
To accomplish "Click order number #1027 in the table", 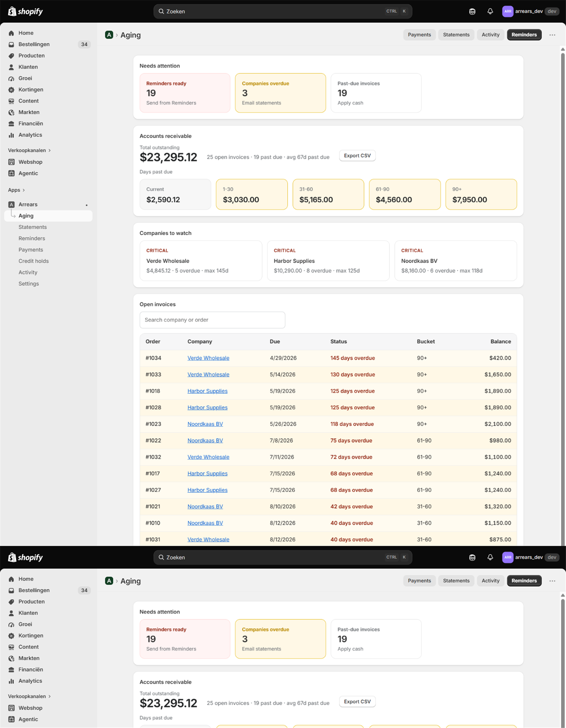I will [153, 490].
